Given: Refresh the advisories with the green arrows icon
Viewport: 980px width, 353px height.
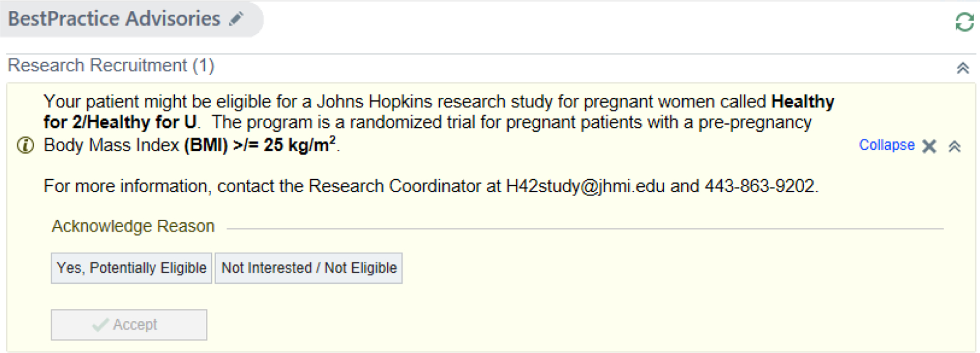Looking at the screenshot, I should pyautogui.click(x=964, y=22).
